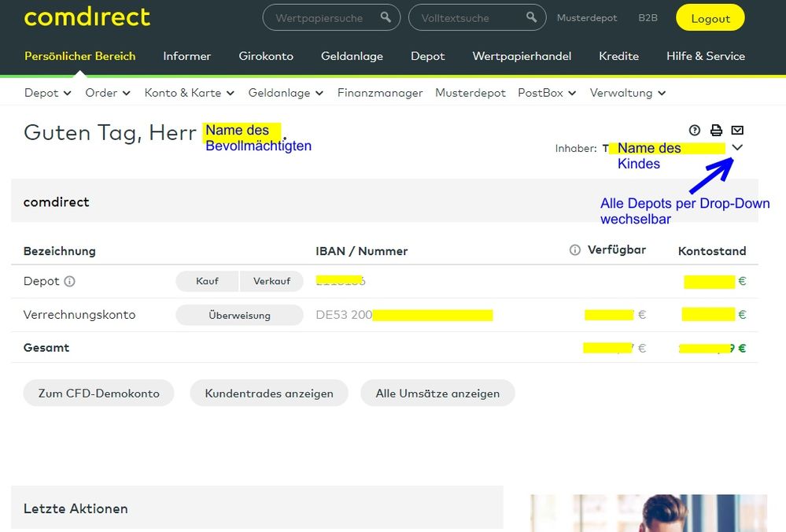
Task: Open the Informer section
Action: tap(186, 56)
